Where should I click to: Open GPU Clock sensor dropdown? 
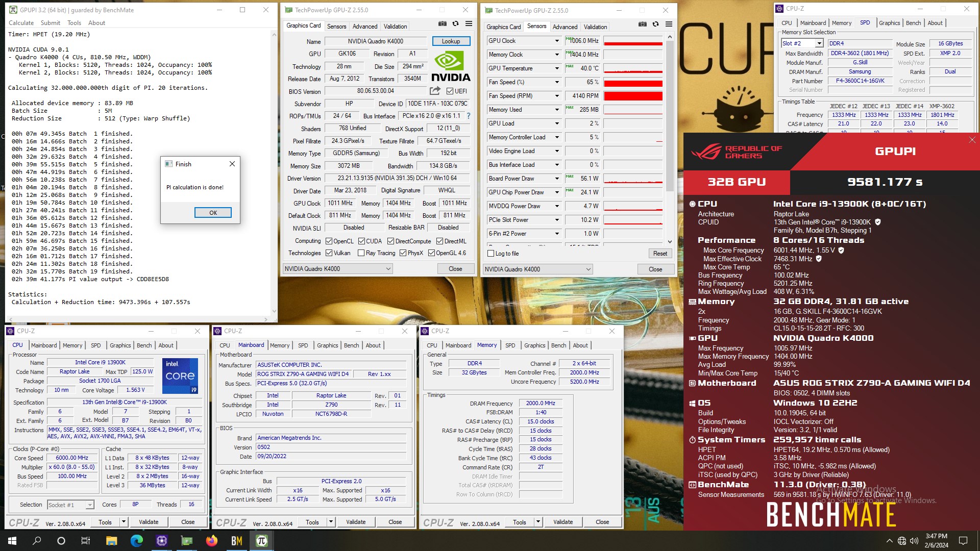(556, 41)
